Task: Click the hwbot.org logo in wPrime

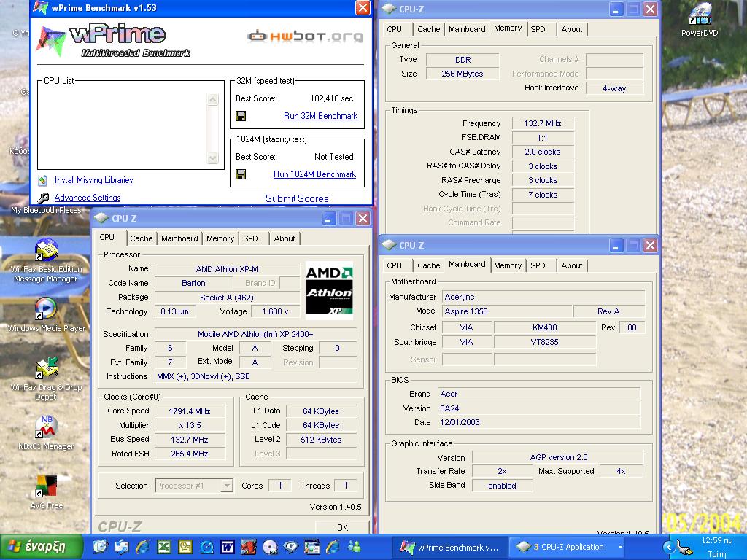Action: point(305,36)
